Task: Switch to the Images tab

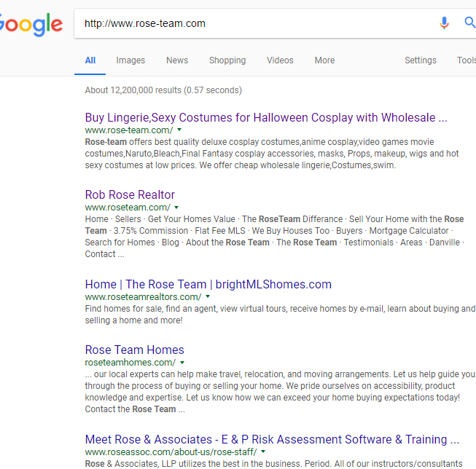Action: click(x=130, y=60)
